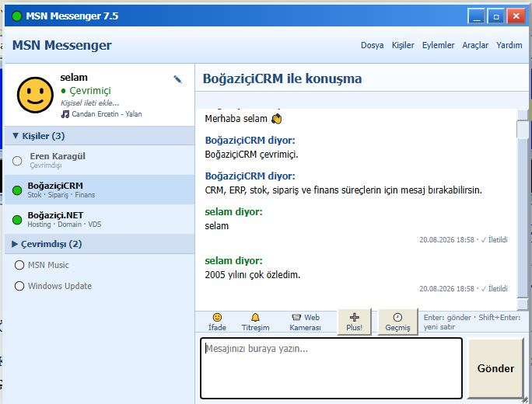Minimize the MSN Messenger window

(x=476, y=16)
